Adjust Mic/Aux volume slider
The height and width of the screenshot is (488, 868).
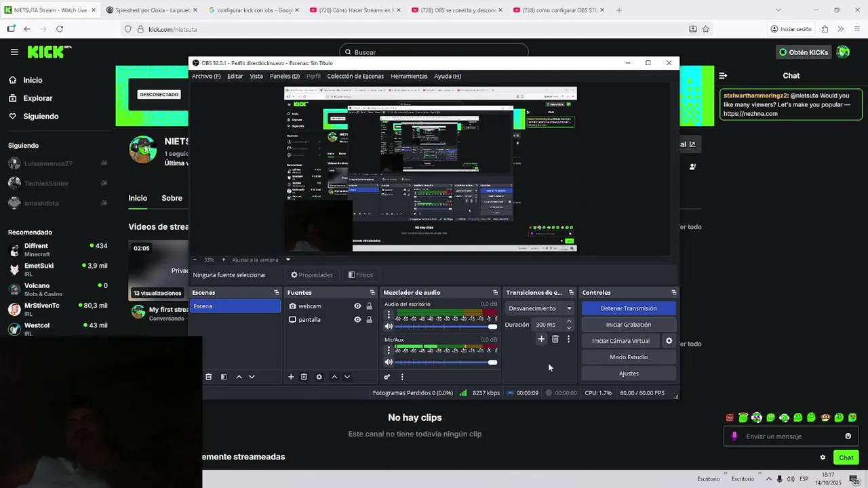446,363
